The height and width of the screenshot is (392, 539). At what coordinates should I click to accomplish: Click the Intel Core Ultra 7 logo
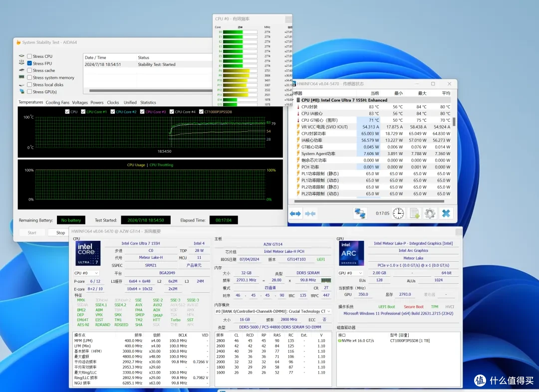click(x=88, y=253)
